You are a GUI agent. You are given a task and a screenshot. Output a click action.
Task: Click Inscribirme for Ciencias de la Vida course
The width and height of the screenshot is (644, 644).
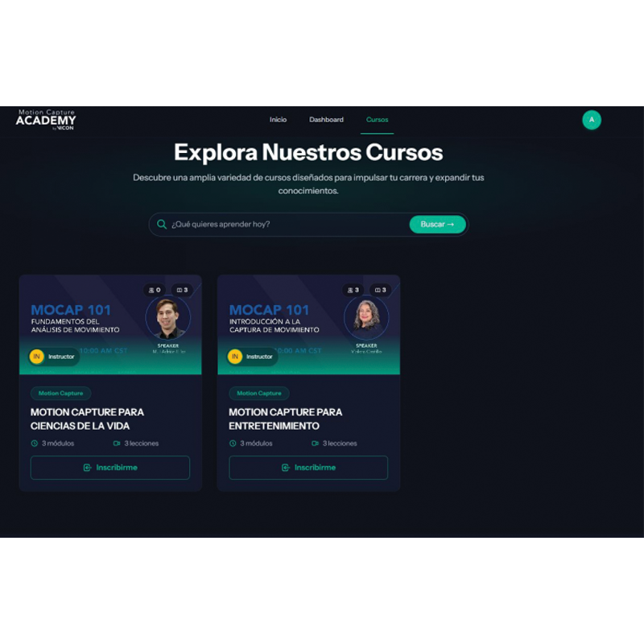(x=110, y=468)
